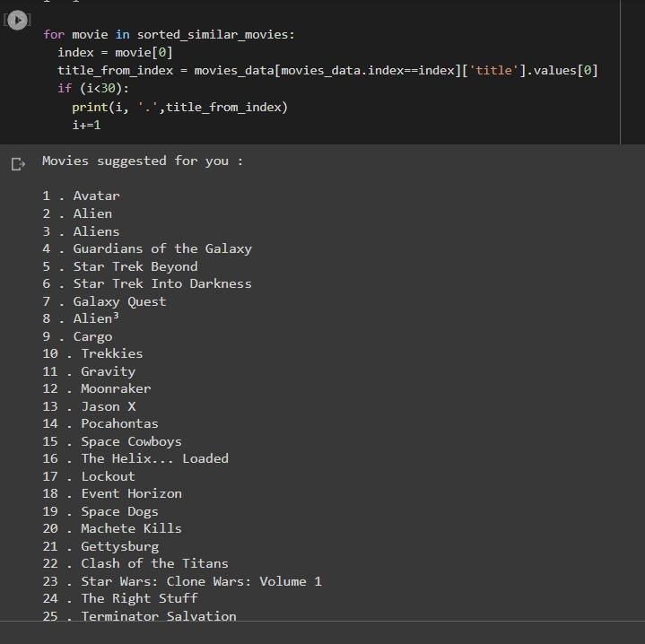645x644 pixels.
Task: Click the title_from_index assignment line
Action: pos(327,70)
